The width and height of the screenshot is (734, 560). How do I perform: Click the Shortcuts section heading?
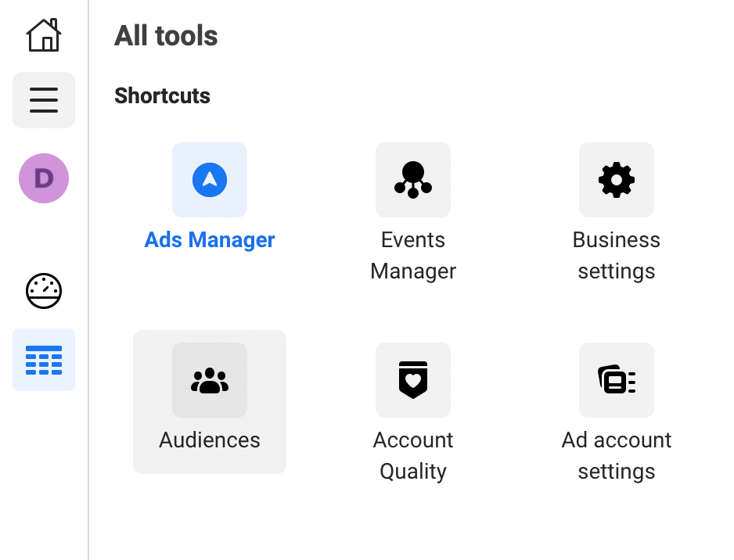(163, 96)
